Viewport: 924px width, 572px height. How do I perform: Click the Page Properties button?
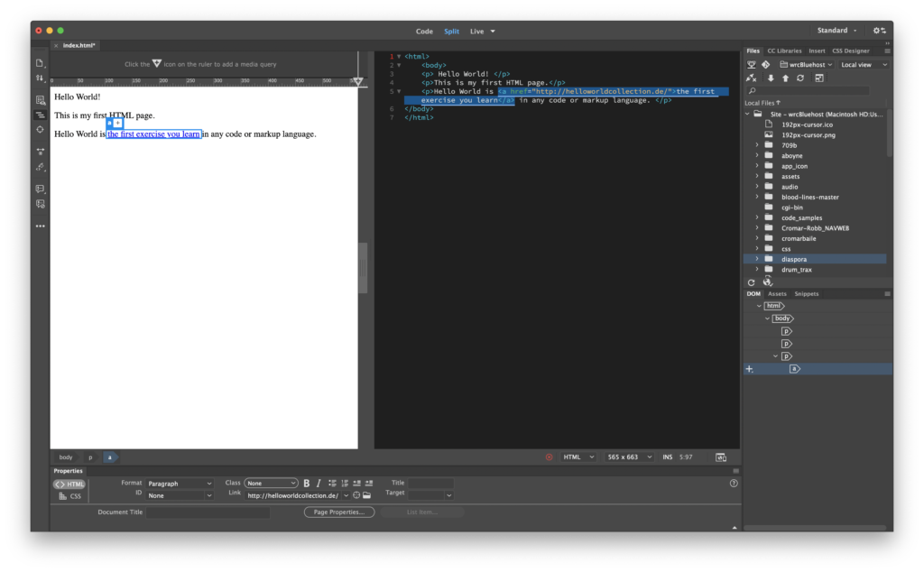(x=339, y=512)
